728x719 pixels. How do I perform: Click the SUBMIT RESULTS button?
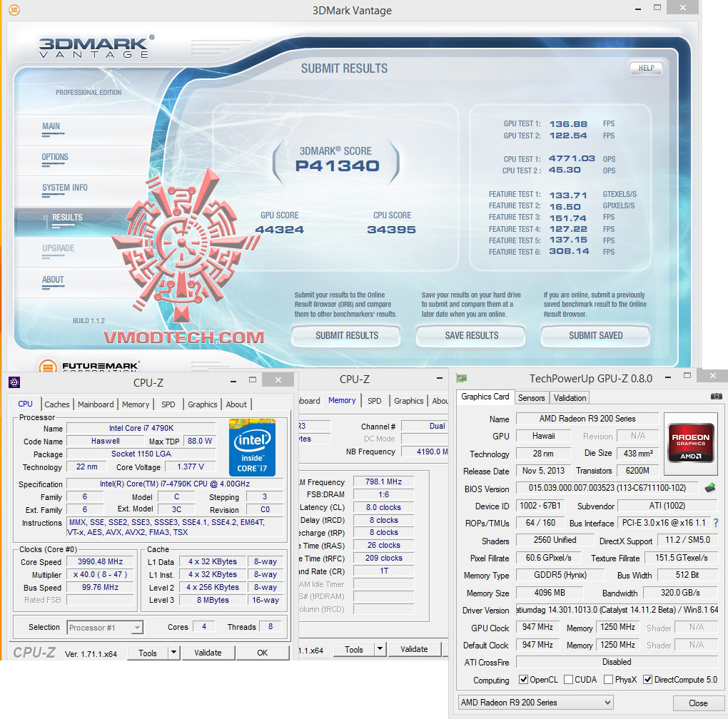pos(346,335)
